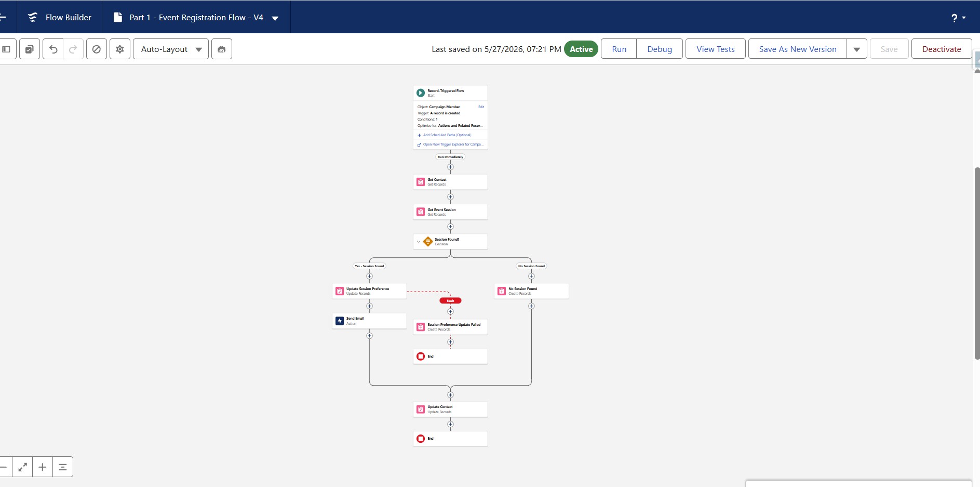Screen dimensions: 980x487
Task: Open the flow version name dropdown arrow
Action: click(275, 18)
